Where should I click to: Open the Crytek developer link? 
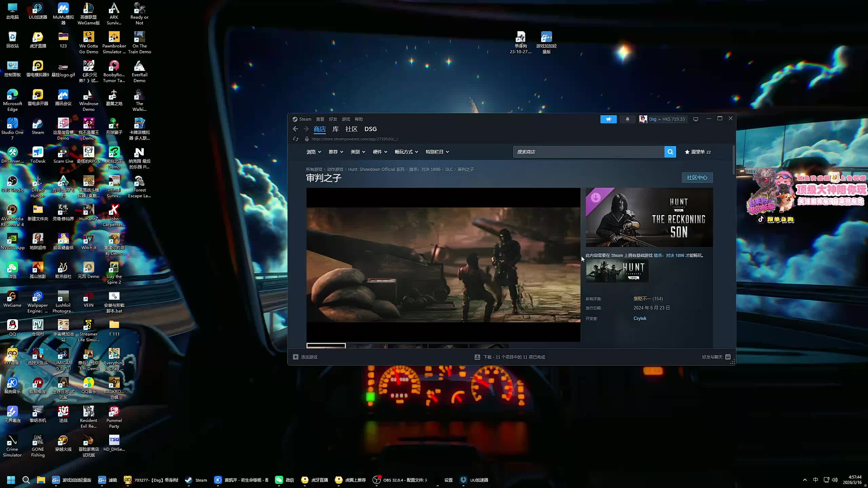coord(640,318)
